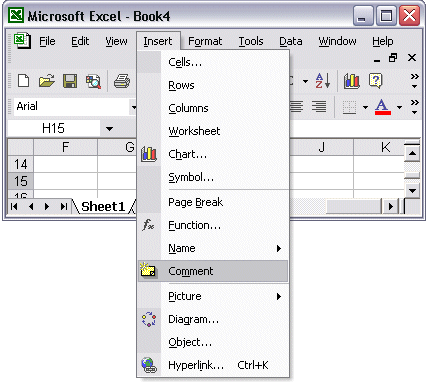Sort ascending with the A-Z icon
Screen dimensions: 426x382
click(x=323, y=81)
